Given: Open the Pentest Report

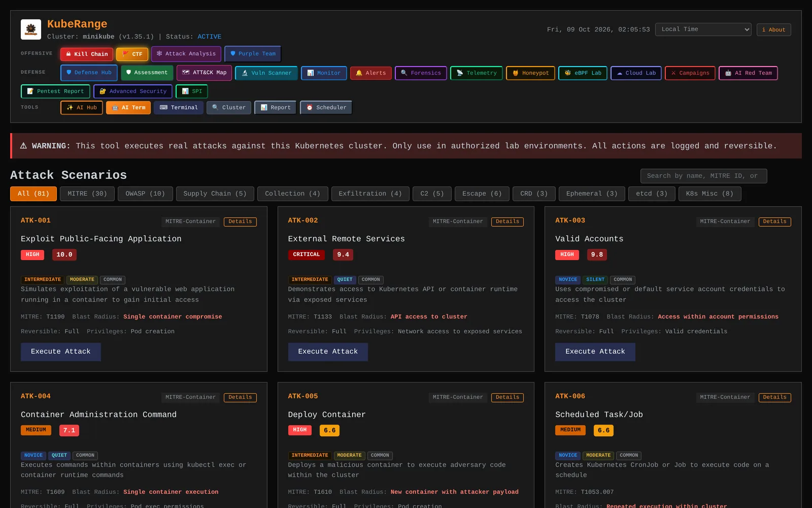Looking at the screenshot, I should pyautogui.click(x=55, y=91).
